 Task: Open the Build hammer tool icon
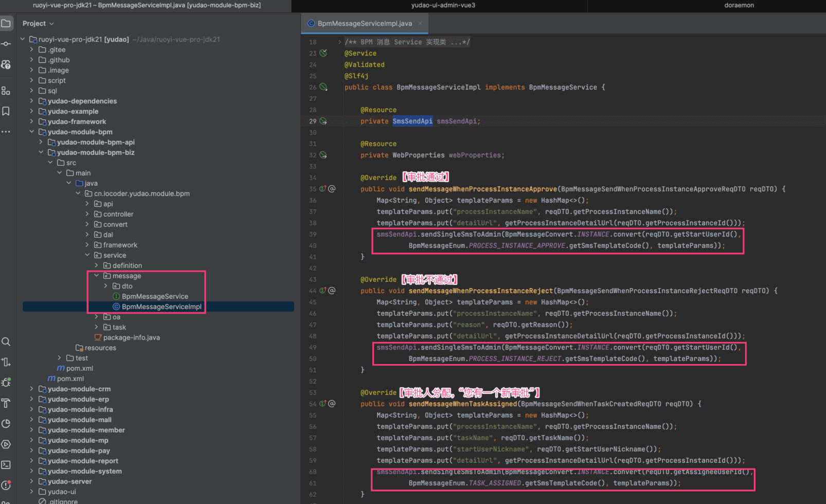[x=6, y=403]
